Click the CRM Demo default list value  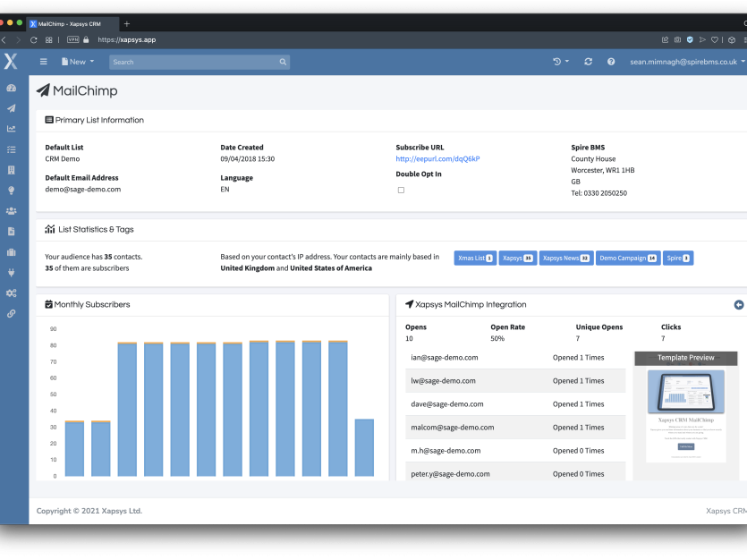[x=63, y=159]
